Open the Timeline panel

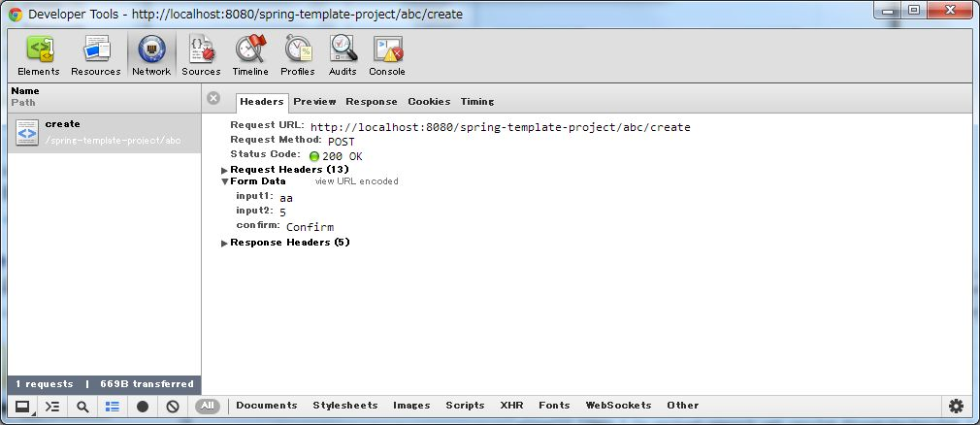click(x=250, y=55)
